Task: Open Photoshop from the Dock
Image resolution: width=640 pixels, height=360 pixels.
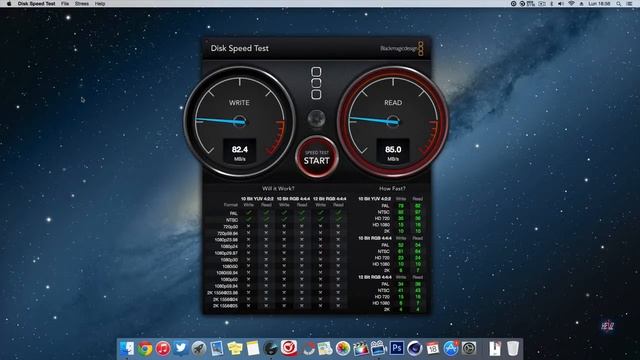Action: tap(397, 349)
